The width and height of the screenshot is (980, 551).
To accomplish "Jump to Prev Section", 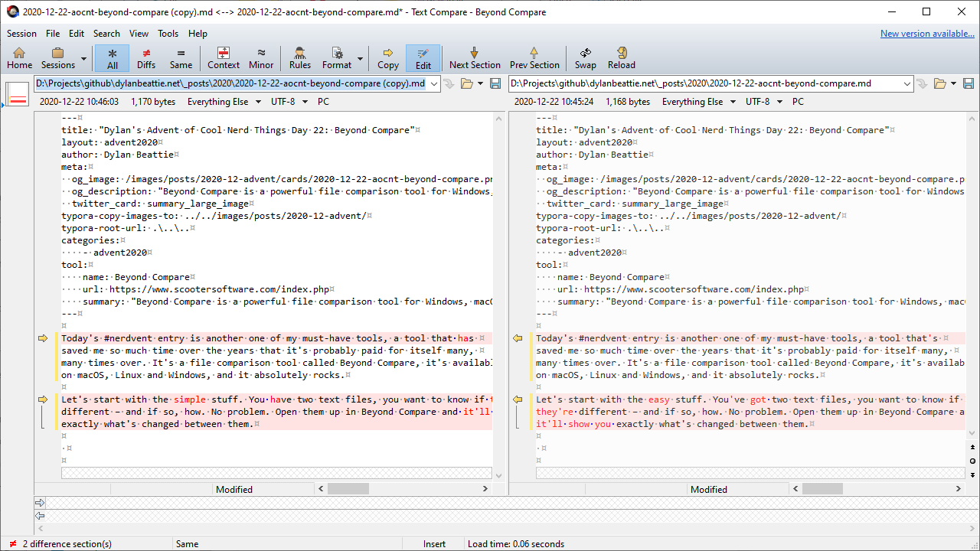I will (534, 58).
